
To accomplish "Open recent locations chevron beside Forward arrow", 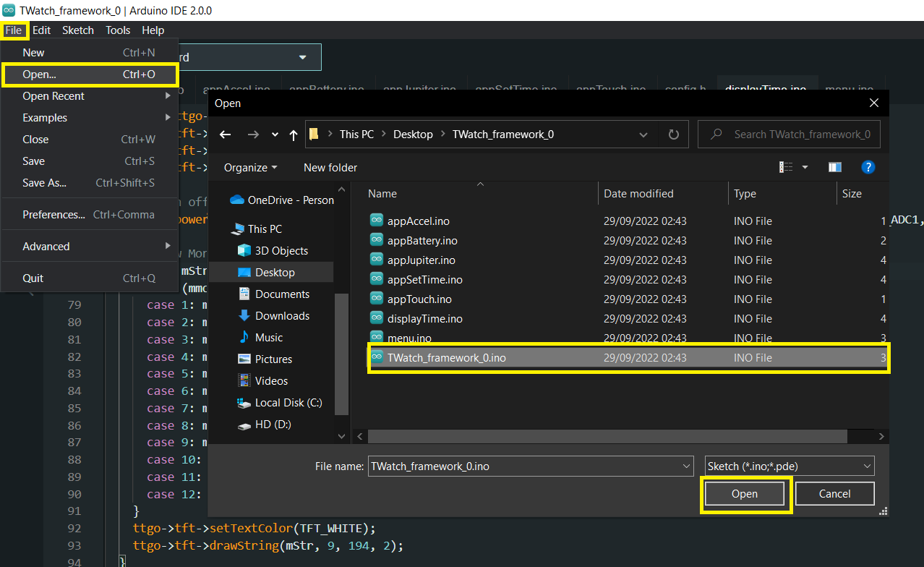I will [275, 135].
